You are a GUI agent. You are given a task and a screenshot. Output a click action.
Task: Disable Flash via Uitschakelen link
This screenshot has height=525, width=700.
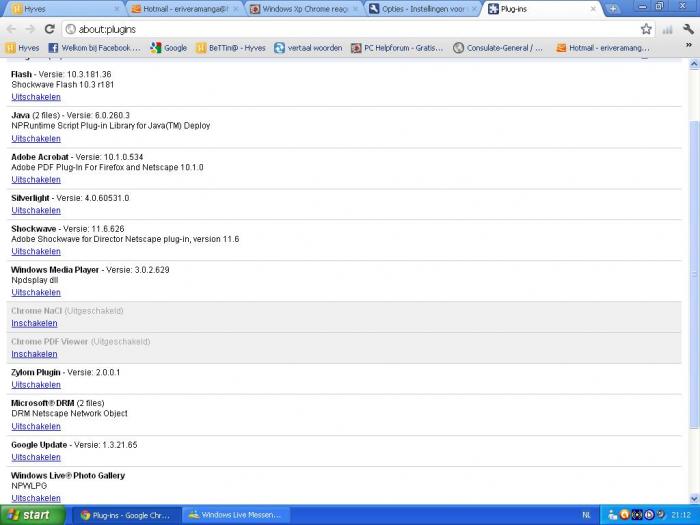click(36, 97)
